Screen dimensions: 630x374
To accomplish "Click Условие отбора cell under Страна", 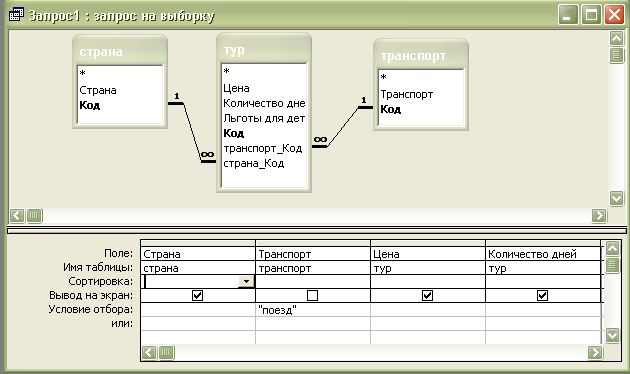I will (x=198, y=310).
